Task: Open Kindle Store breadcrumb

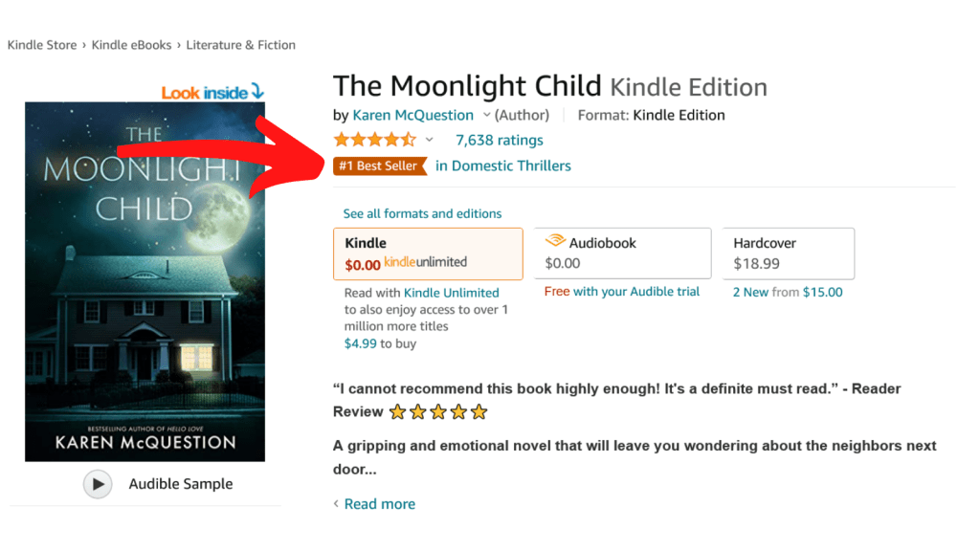Action: [x=42, y=45]
